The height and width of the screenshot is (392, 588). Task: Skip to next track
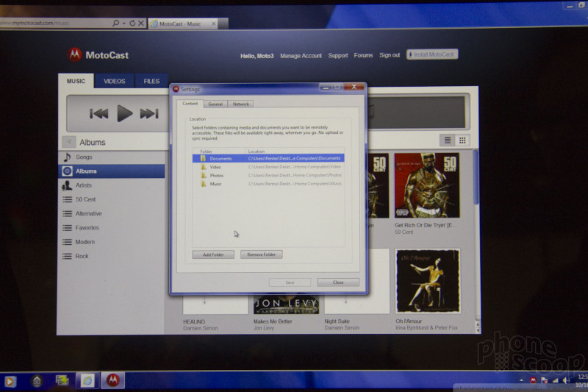[149, 113]
